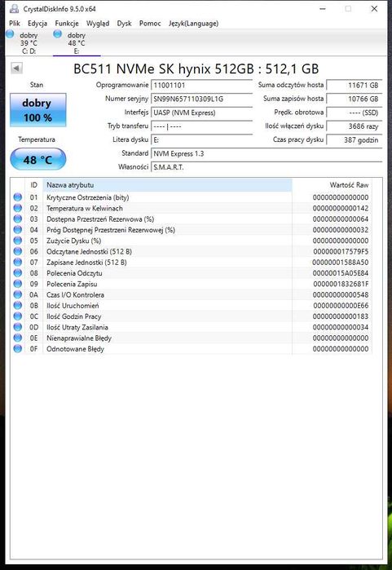Click the dobry 100 % health status button
This screenshot has width=392, height=570.
(x=38, y=110)
